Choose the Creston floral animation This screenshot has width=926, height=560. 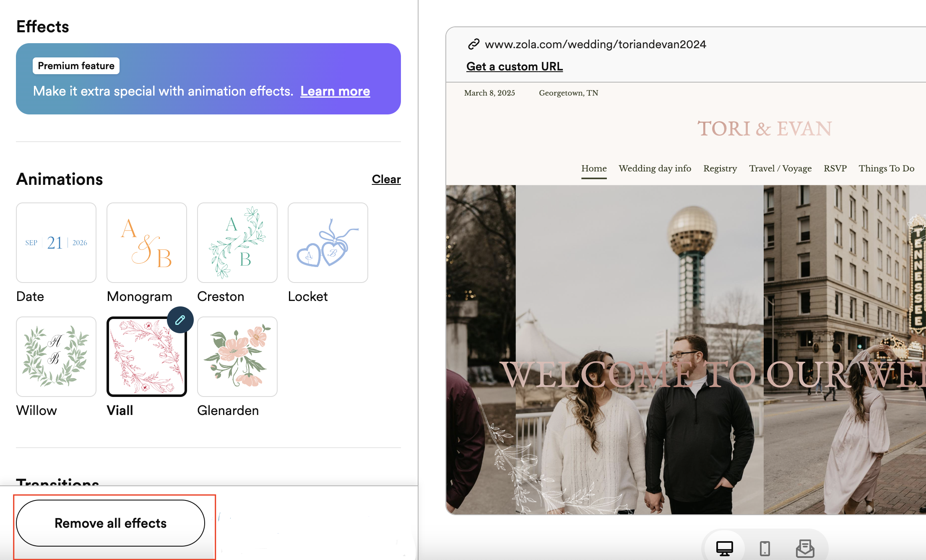click(237, 243)
